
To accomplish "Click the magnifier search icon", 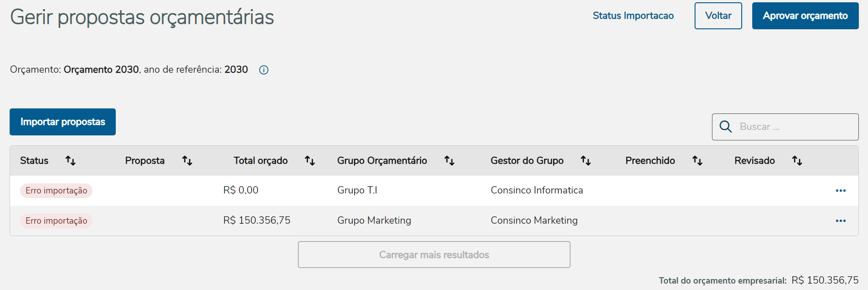I will (x=726, y=127).
